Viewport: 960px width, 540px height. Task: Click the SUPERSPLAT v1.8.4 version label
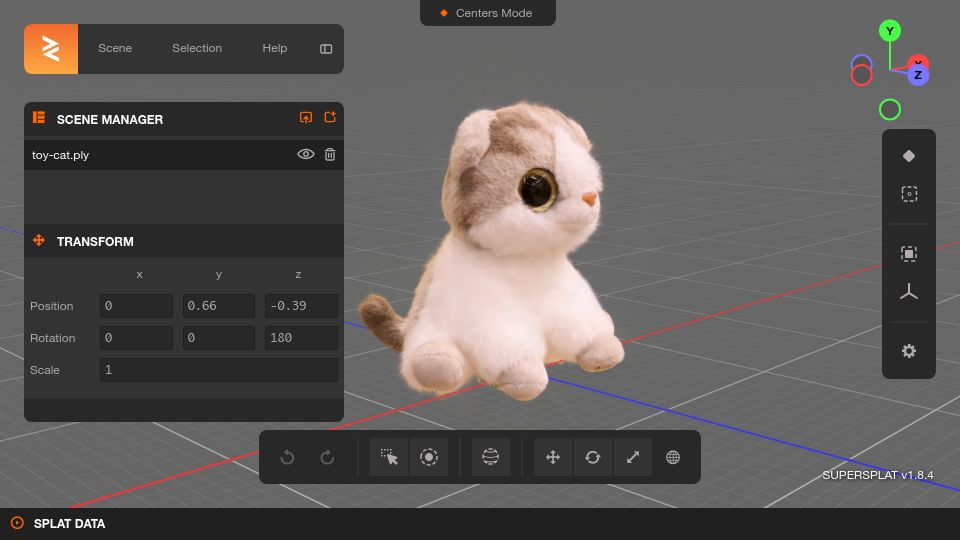[877, 475]
